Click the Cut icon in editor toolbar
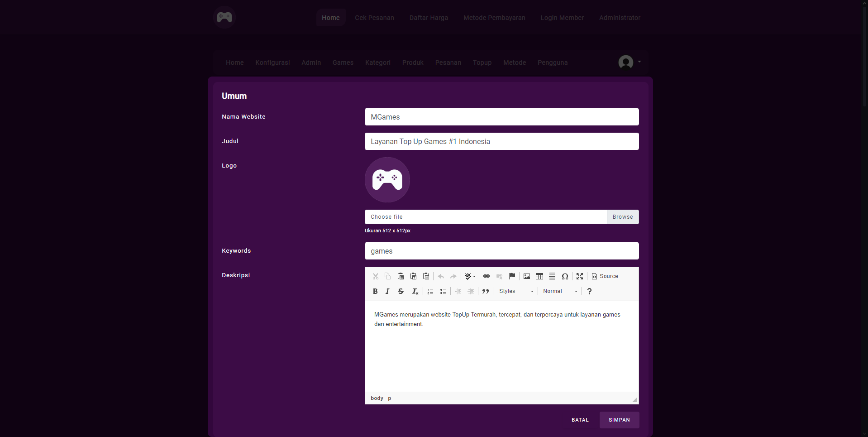The image size is (868, 437). 375,276
